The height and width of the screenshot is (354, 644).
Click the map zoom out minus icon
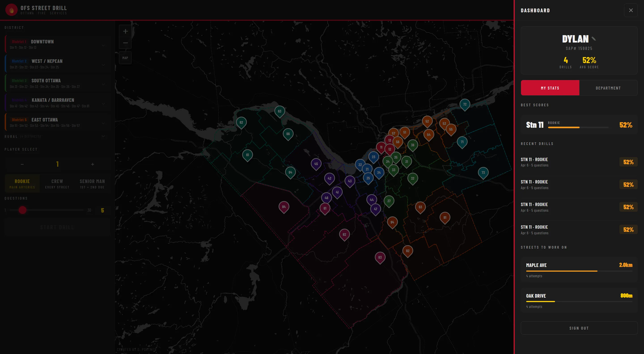click(125, 43)
